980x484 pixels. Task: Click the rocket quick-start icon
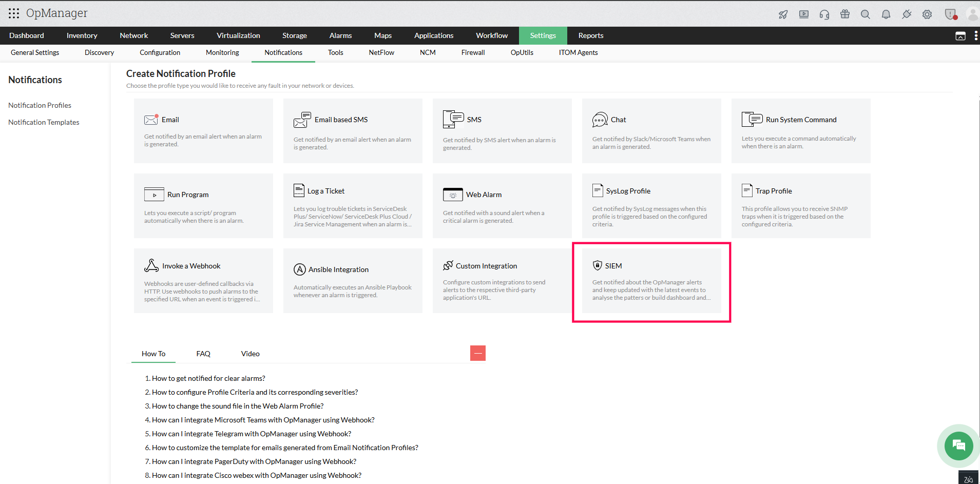point(783,14)
